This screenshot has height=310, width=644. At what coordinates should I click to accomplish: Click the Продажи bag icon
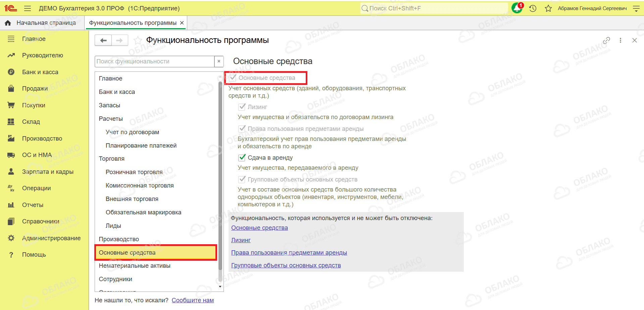coord(11,89)
